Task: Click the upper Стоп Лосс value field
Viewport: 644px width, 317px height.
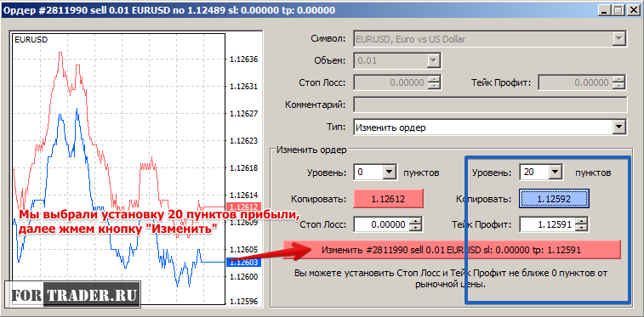Action: [390, 82]
